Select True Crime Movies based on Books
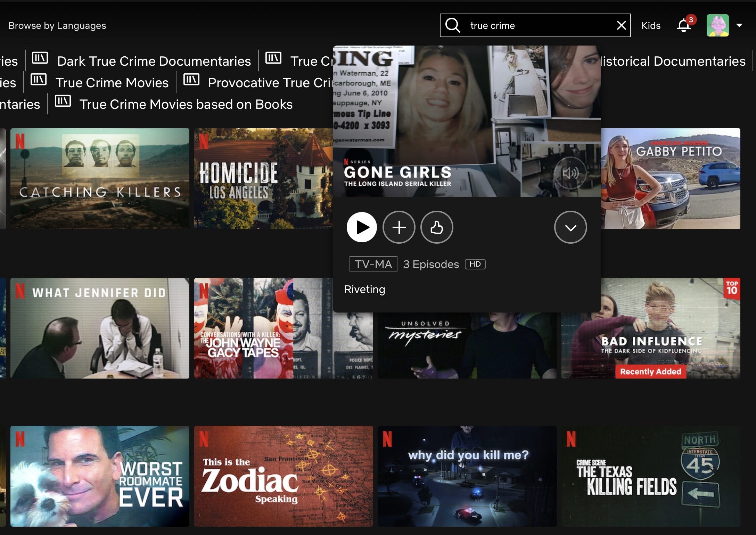Image resolution: width=756 pixels, height=535 pixels. 186,104
